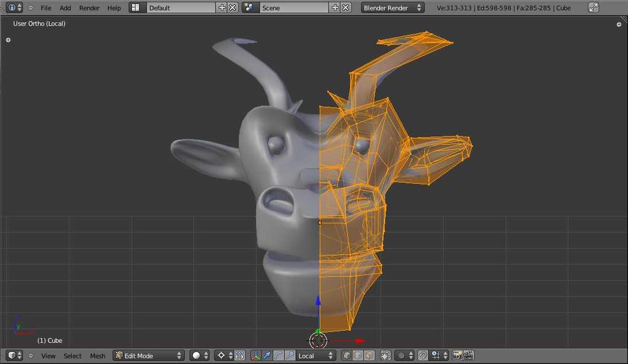Switch to vertex select mode
The height and width of the screenshot is (364, 628).
[346, 355]
